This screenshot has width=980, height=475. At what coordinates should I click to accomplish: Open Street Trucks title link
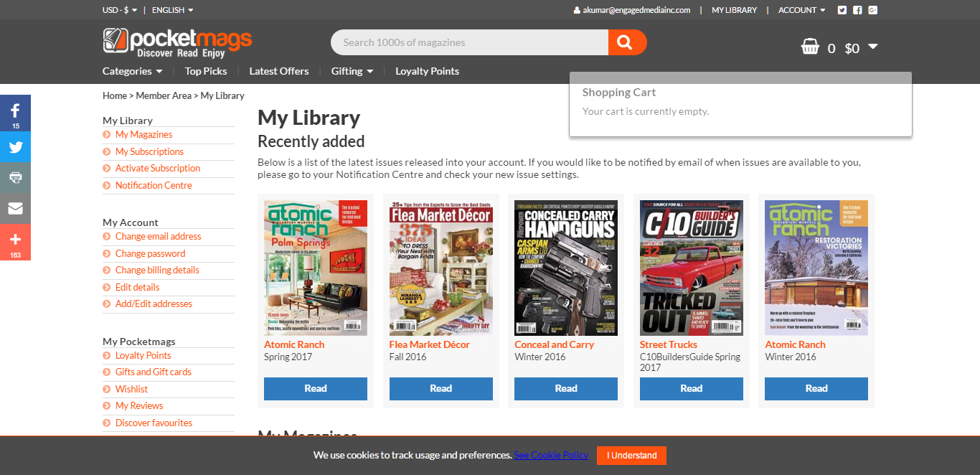[669, 344]
